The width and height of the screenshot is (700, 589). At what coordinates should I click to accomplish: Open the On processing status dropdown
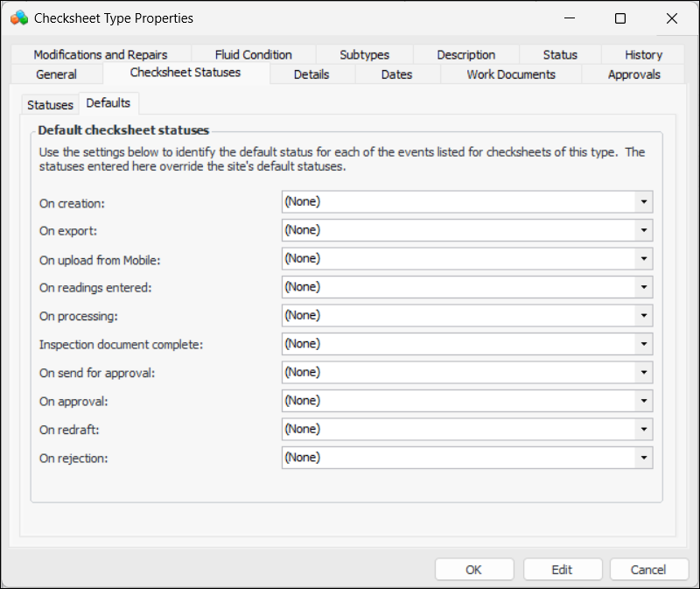tap(643, 315)
